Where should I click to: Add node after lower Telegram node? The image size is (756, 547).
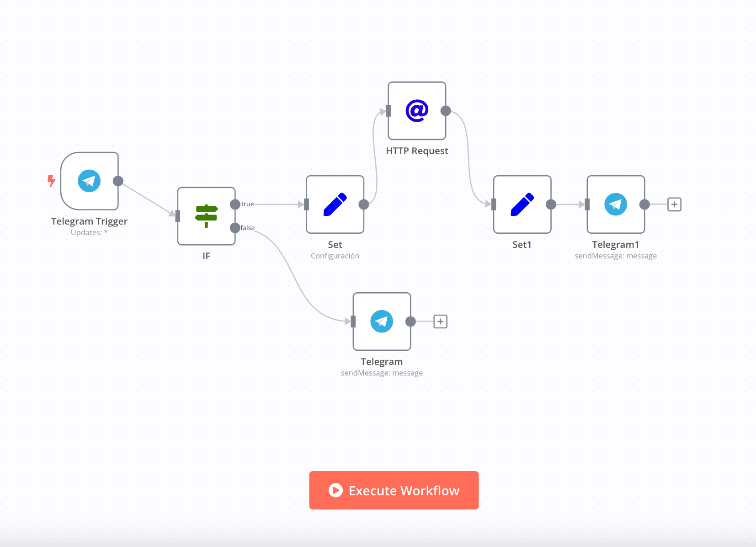pyautogui.click(x=440, y=322)
